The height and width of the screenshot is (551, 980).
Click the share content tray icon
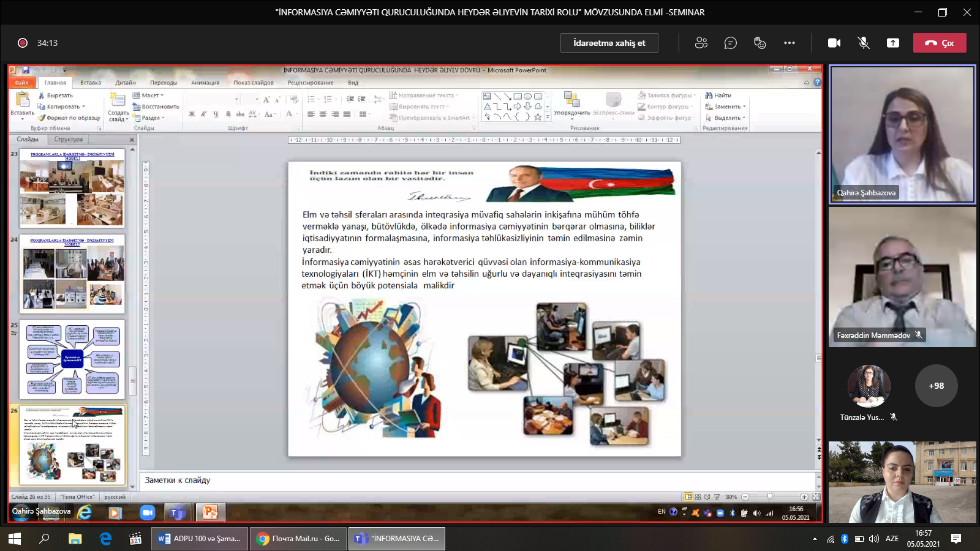coord(893,43)
